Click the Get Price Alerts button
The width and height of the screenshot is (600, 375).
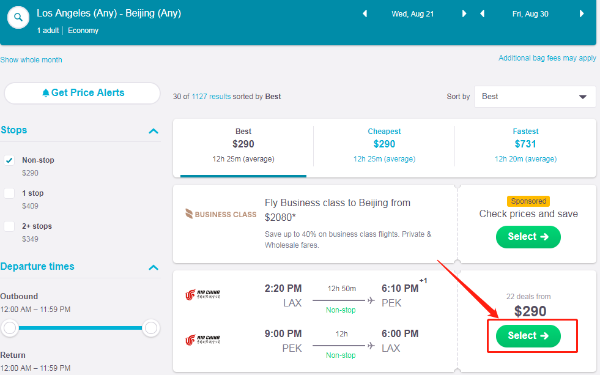pos(82,93)
